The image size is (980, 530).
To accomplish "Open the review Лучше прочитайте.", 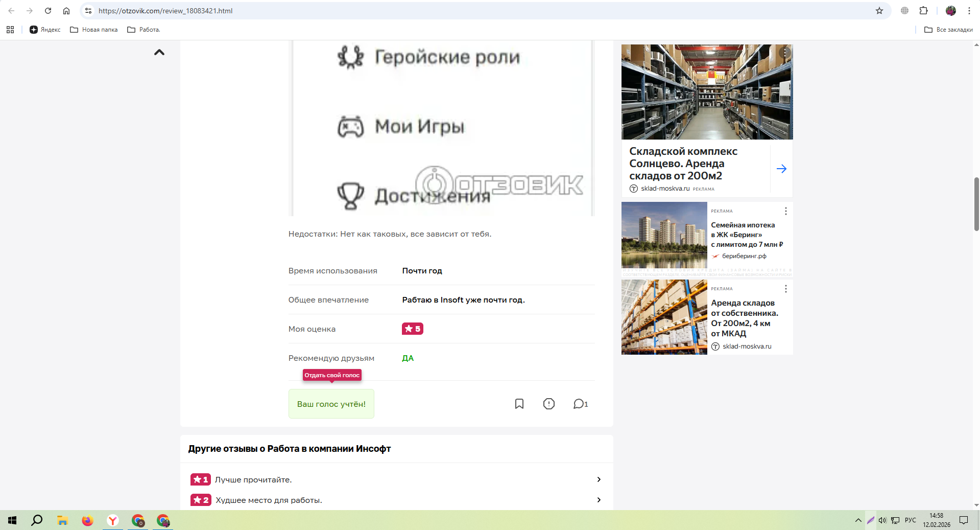I will (x=253, y=479).
